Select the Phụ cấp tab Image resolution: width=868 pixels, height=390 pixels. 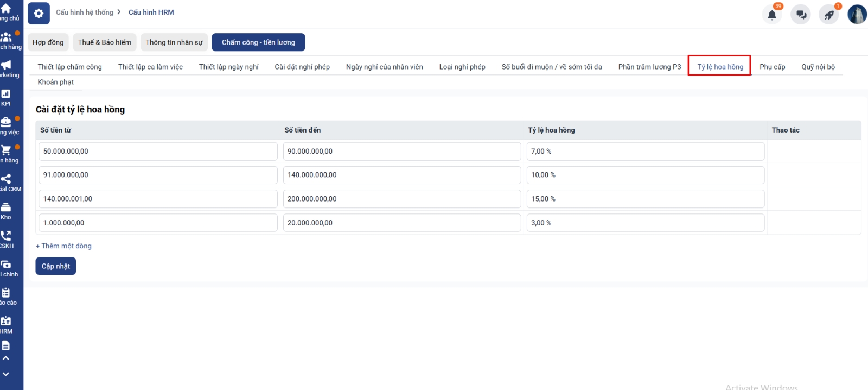[x=772, y=67]
